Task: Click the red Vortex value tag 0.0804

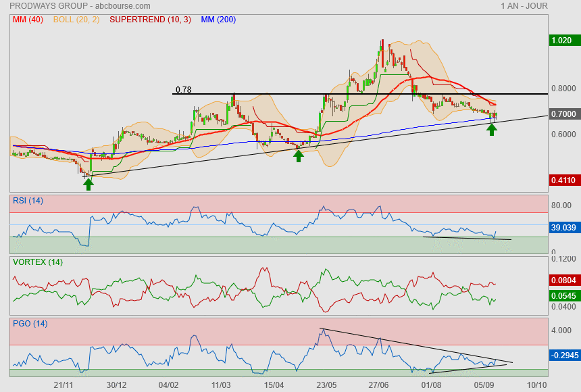Action: click(x=563, y=279)
